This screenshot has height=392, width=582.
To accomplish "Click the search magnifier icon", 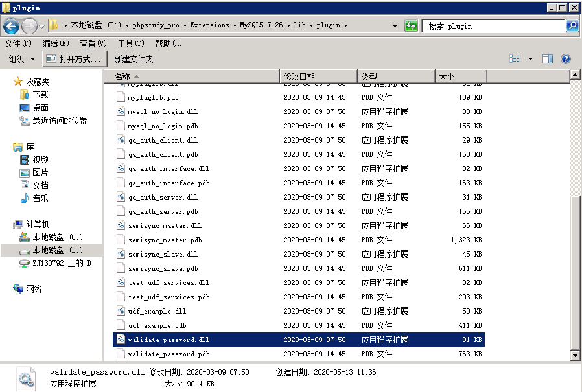I will [572, 26].
